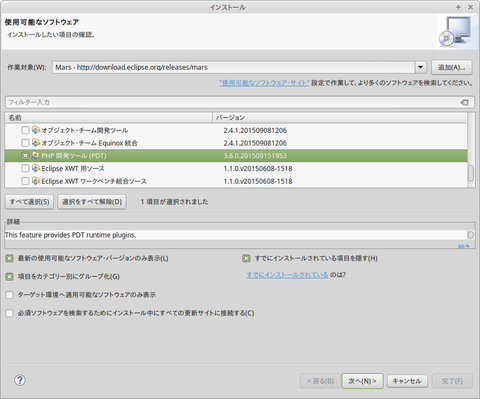Viewport: 480px width, 399px height.
Task: Clear the filter text with the erase icon
Action: pyautogui.click(x=464, y=102)
